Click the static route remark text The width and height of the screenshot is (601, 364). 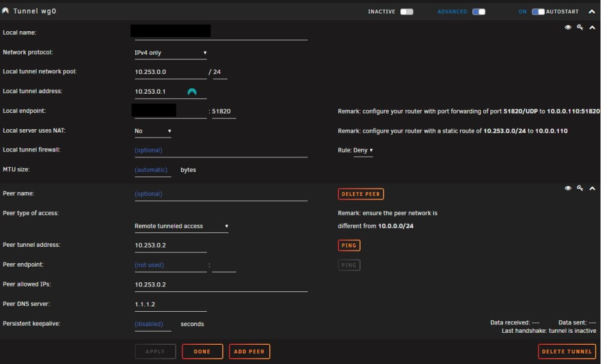coord(453,131)
